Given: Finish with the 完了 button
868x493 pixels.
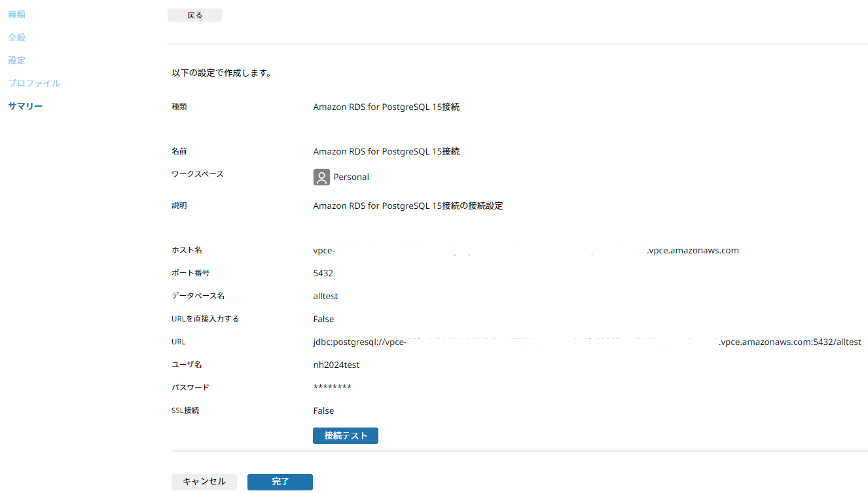Looking at the screenshot, I should pos(280,482).
